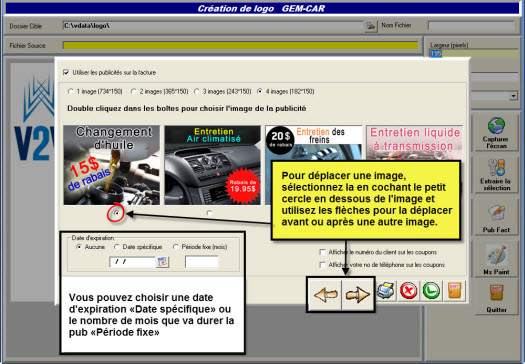The image size is (525, 364).
Task: Select Date spécifique expiration option
Action: point(117,247)
